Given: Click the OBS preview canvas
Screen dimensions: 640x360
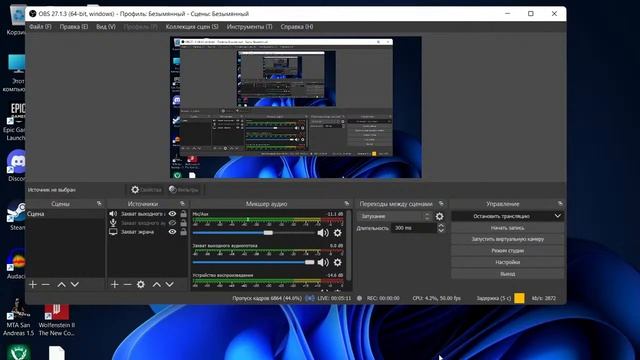Looking at the screenshot, I should (296, 107).
